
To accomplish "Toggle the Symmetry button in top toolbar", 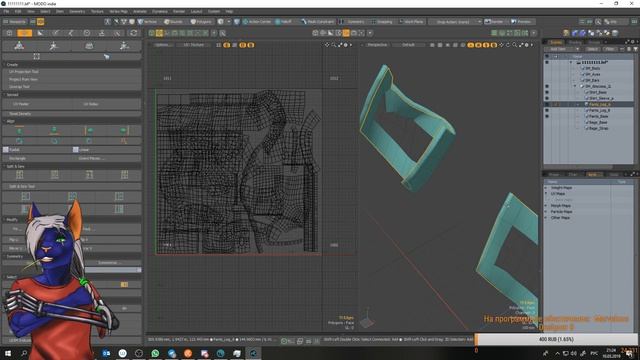I will point(353,22).
